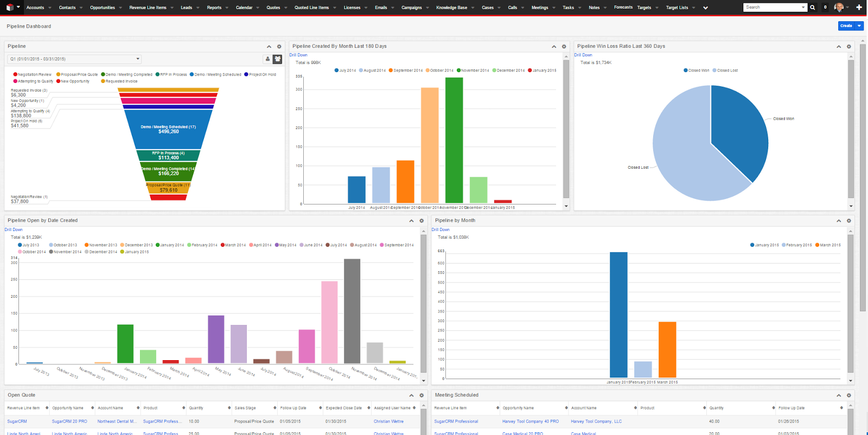Viewport: 868px width, 435px height.
Task: Collapse the Pipeline Open by Date Created dashlet
Action: click(x=411, y=221)
